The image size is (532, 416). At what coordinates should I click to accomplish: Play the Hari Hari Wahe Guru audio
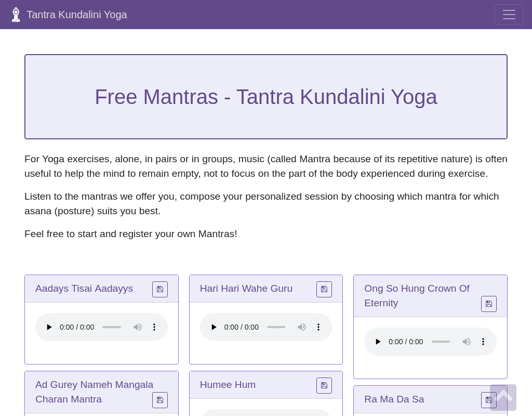click(x=214, y=327)
